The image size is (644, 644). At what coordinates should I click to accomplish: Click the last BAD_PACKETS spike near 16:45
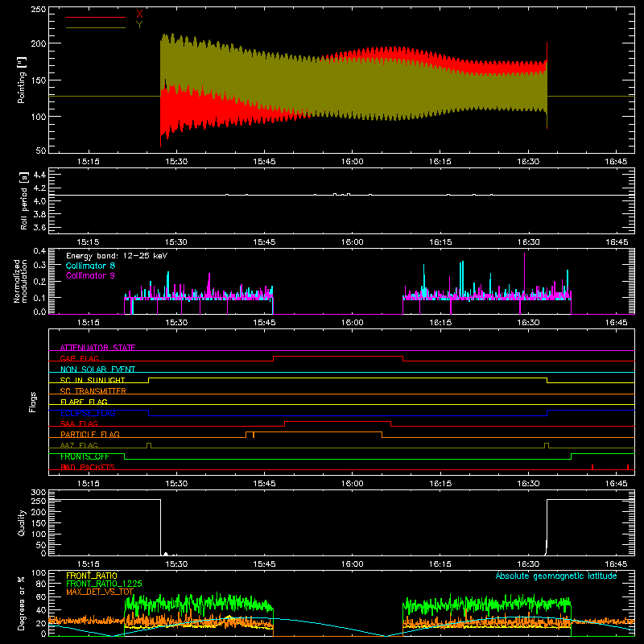click(628, 467)
